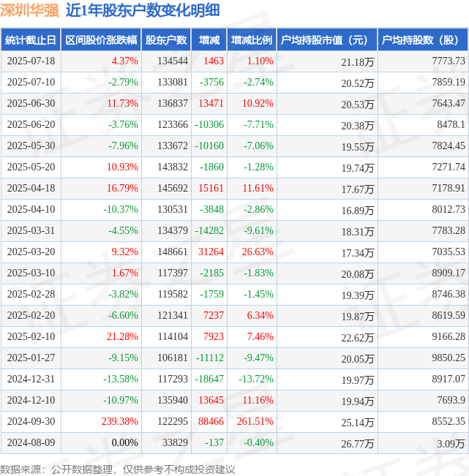The width and height of the screenshot is (469, 476).
Task: Select the date cell 2025-04-10
Action: pos(31,209)
